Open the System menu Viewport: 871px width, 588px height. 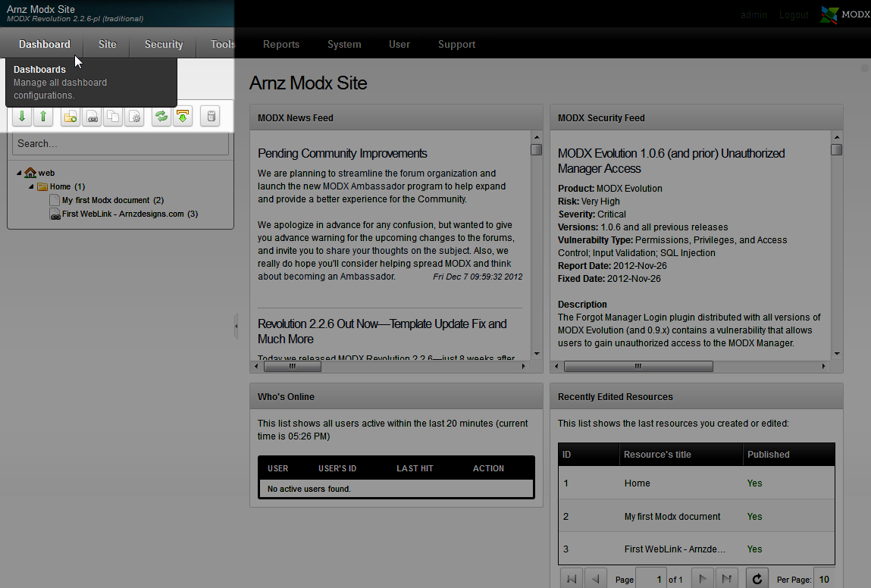tap(344, 45)
